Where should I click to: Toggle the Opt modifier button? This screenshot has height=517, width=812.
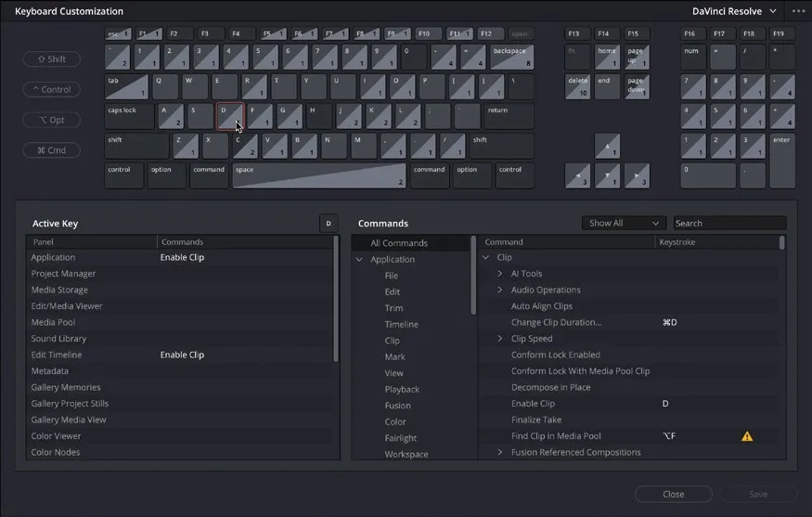click(x=52, y=120)
